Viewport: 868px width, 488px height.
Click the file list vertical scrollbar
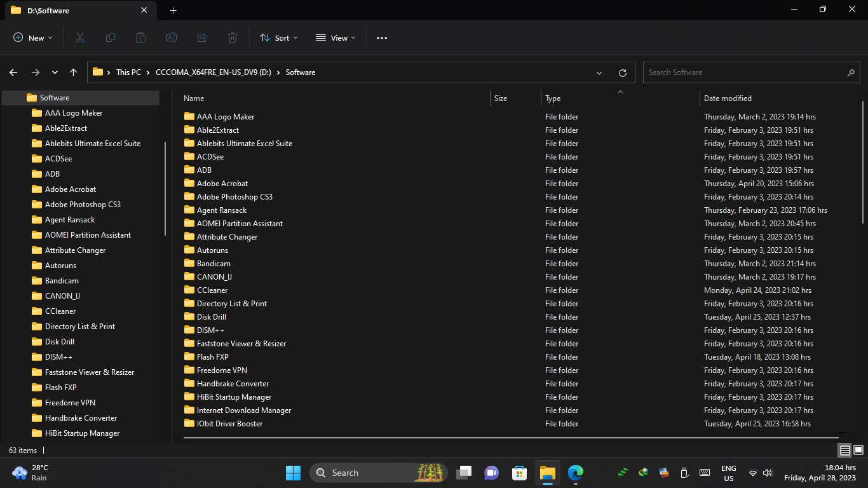pyautogui.click(x=862, y=162)
